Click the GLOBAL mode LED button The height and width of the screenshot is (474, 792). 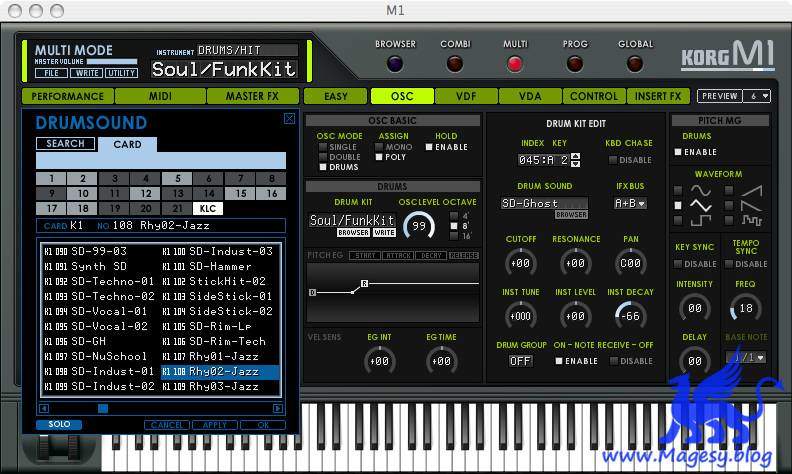[635, 64]
